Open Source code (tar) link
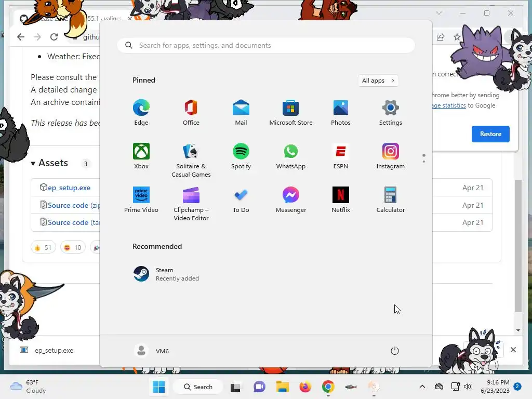The width and height of the screenshot is (532, 399). (74, 222)
